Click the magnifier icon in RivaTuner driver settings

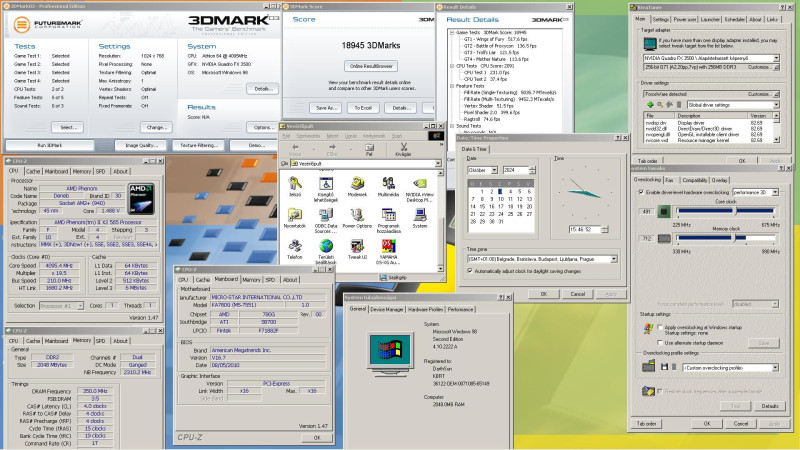pyautogui.click(x=660, y=105)
